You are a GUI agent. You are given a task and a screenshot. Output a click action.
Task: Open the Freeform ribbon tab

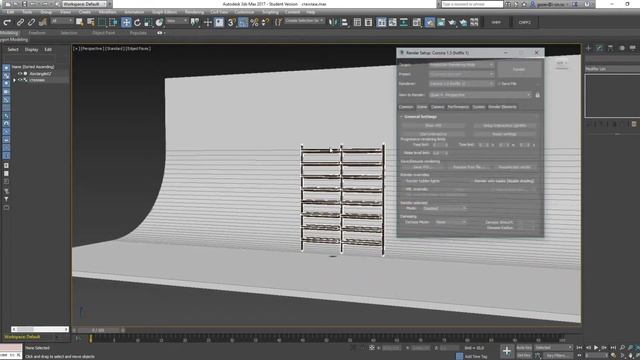37,33
